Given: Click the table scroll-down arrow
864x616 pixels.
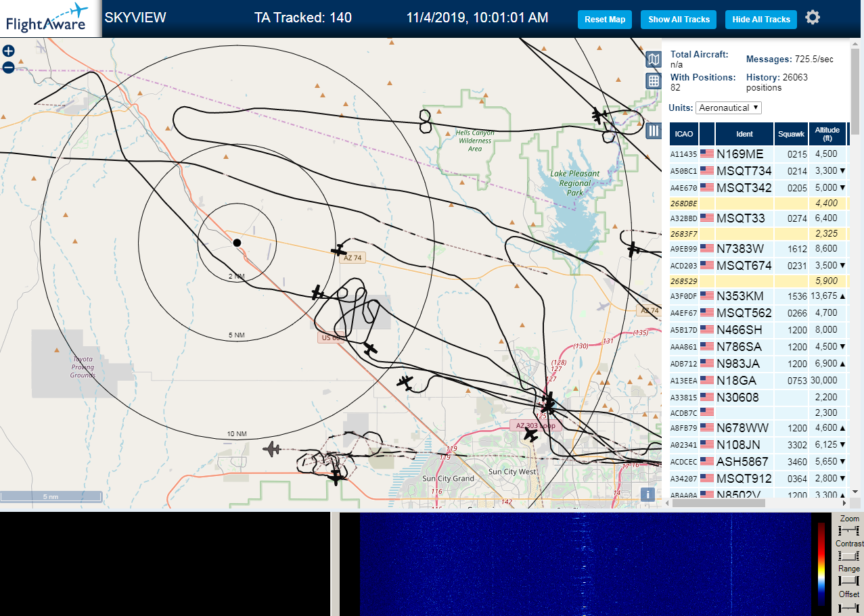Looking at the screenshot, I should coord(855,492).
